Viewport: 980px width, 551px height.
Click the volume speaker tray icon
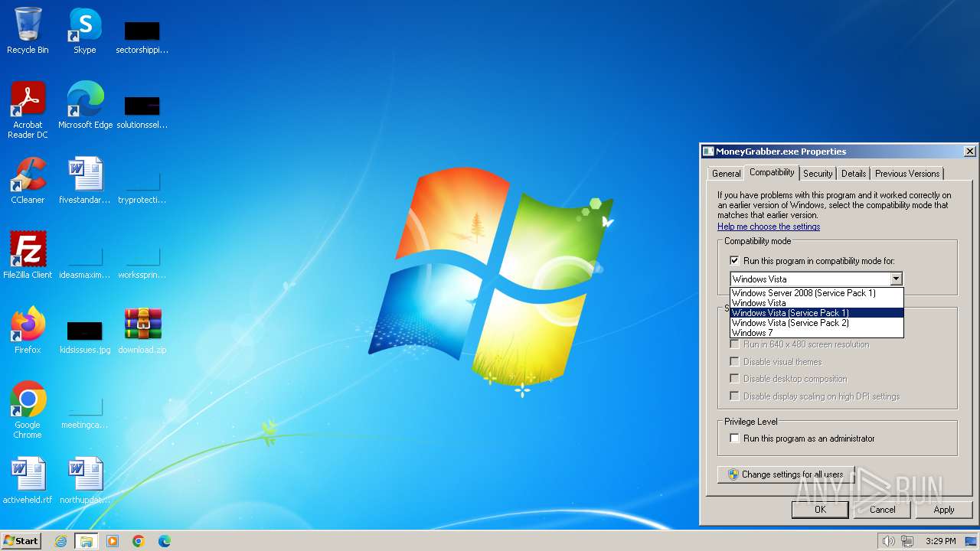click(x=888, y=541)
